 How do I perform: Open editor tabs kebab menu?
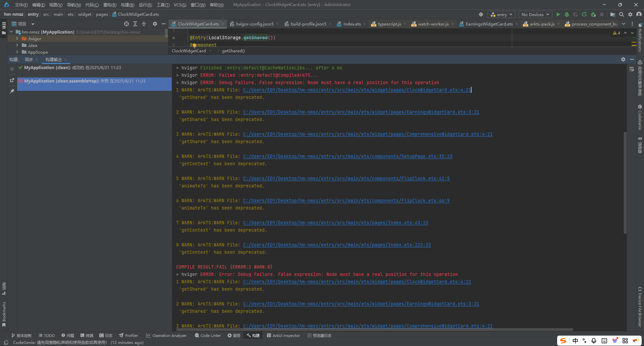(632, 24)
